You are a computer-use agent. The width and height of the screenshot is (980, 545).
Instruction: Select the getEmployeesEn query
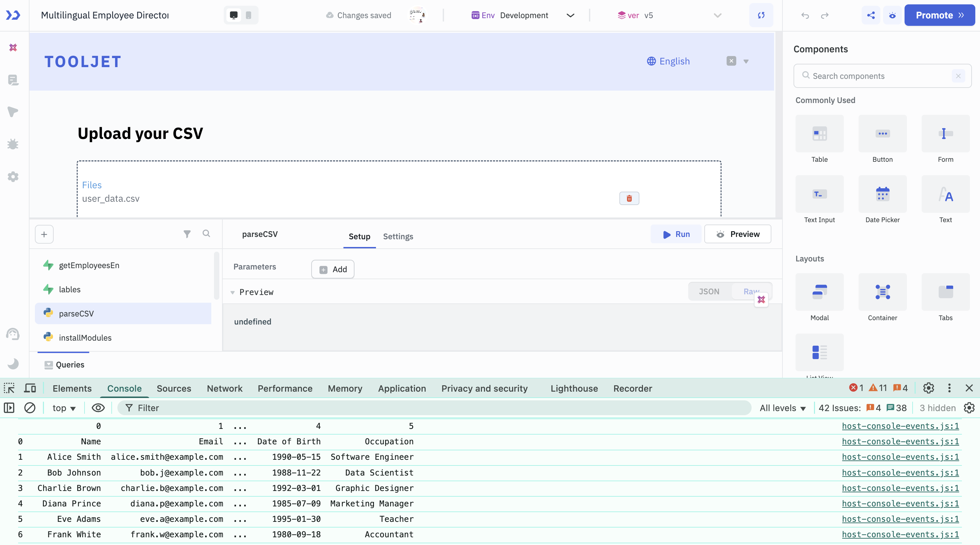tap(89, 265)
